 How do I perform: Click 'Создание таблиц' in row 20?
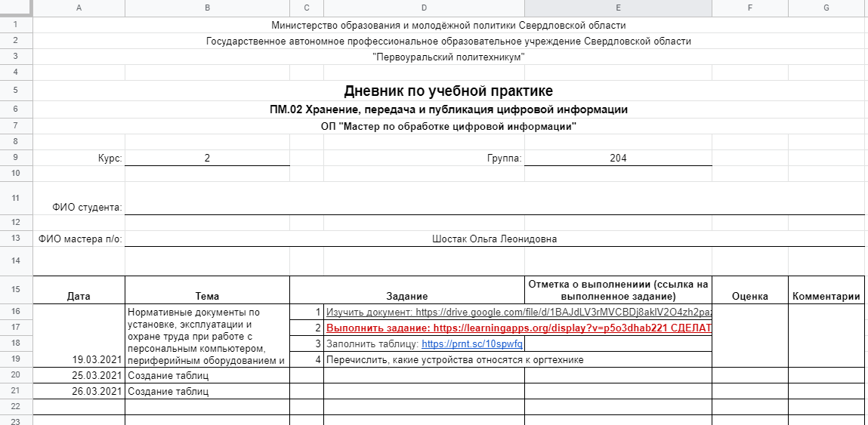tap(208, 376)
